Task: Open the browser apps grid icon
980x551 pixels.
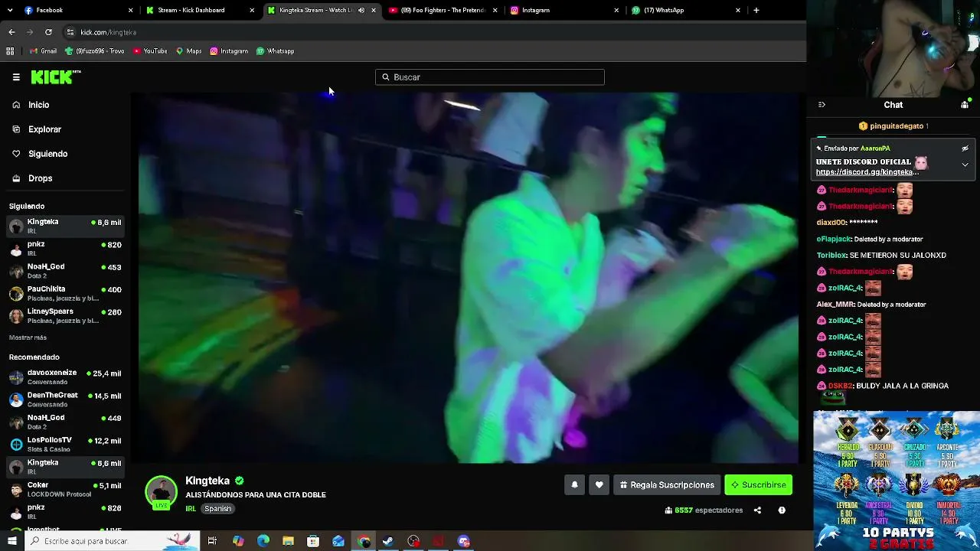Action: point(10,51)
